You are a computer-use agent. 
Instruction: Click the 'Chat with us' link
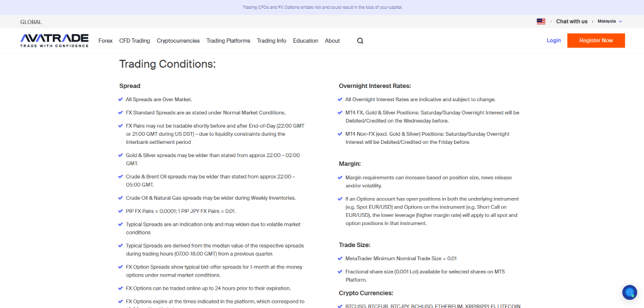click(x=572, y=21)
